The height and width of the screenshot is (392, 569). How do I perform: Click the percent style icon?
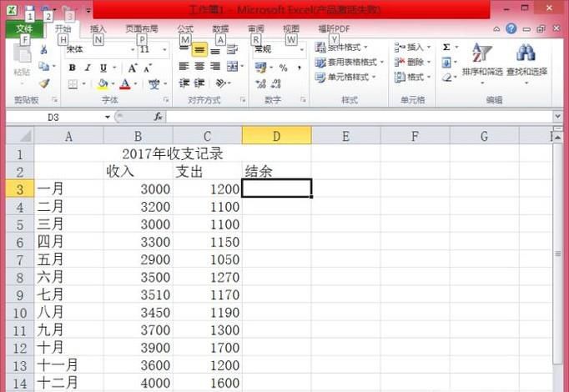pyautogui.click(x=283, y=68)
